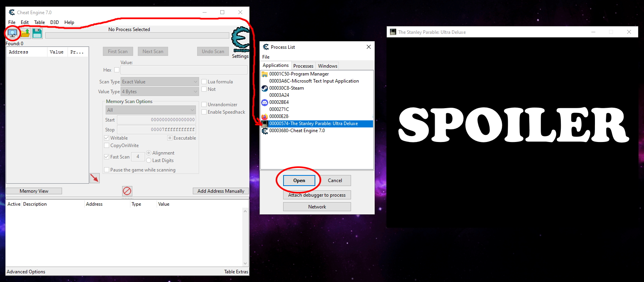
Task: Click First Scan button
Action: coord(118,52)
